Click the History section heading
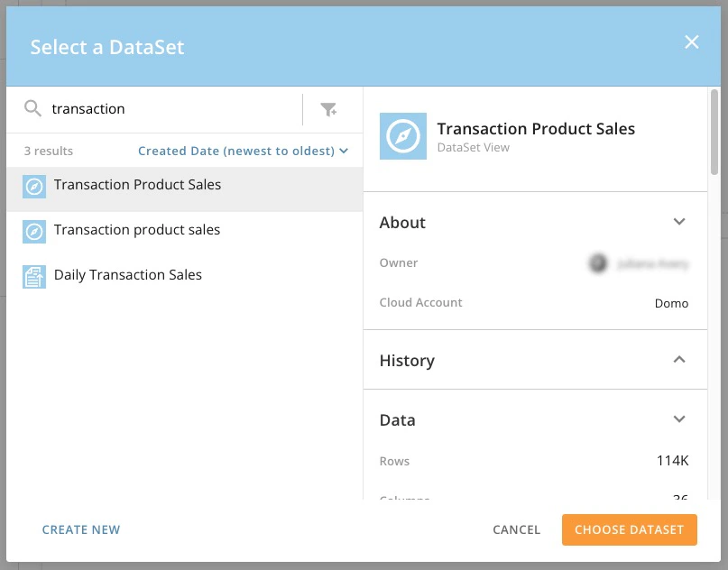 pyautogui.click(x=407, y=361)
